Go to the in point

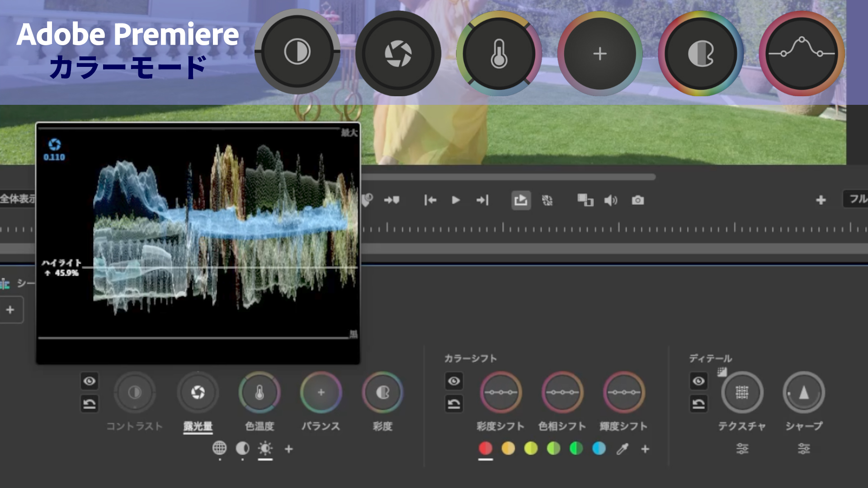[430, 200]
